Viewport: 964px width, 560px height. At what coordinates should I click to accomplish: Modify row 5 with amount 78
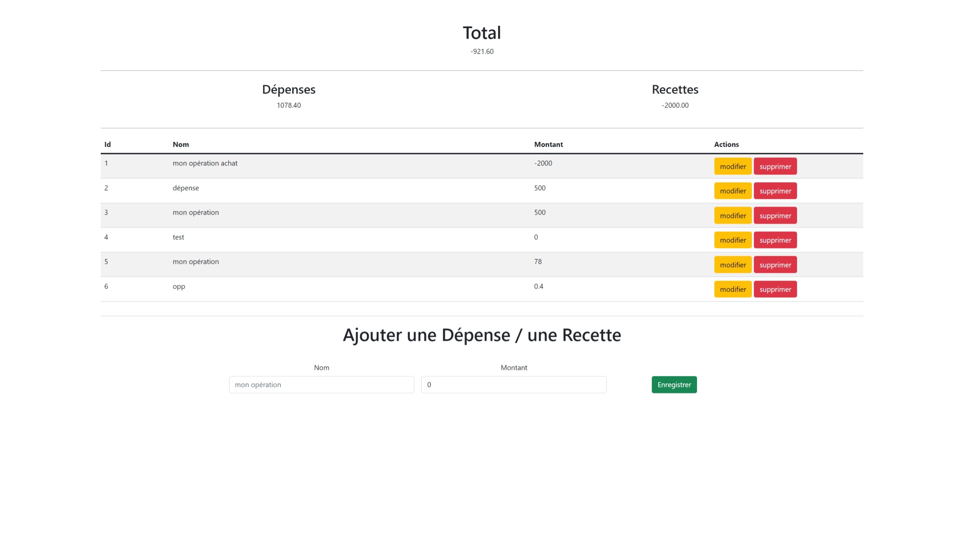tap(733, 265)
